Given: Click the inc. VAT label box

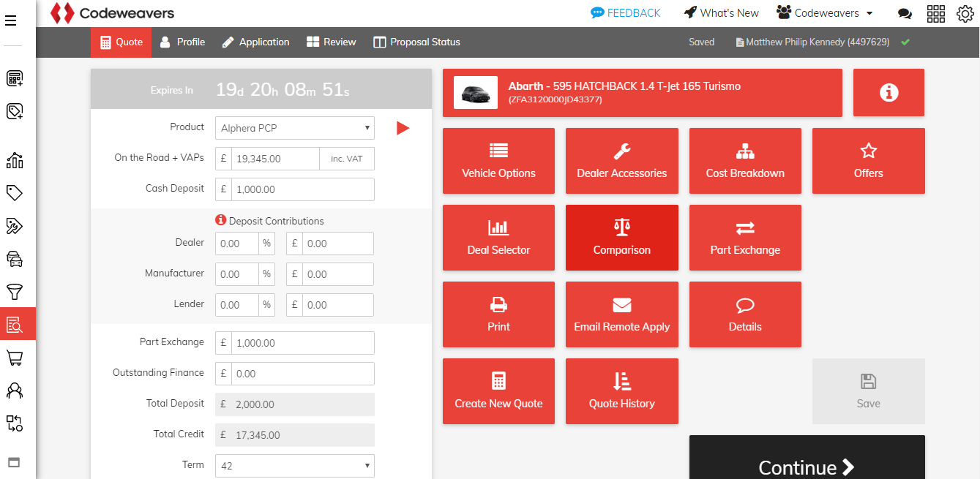Looking at the screenshot, I should 347,159.
